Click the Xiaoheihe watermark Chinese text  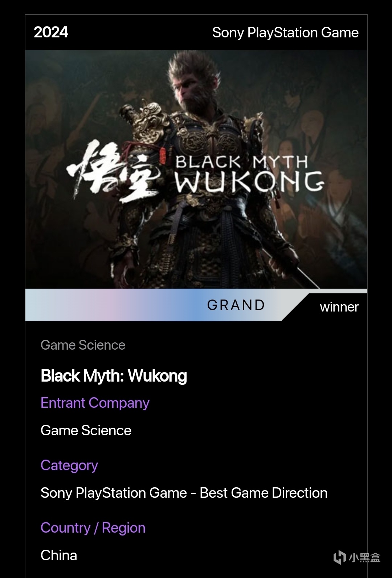pyautogui.click(x=365, y=557)
